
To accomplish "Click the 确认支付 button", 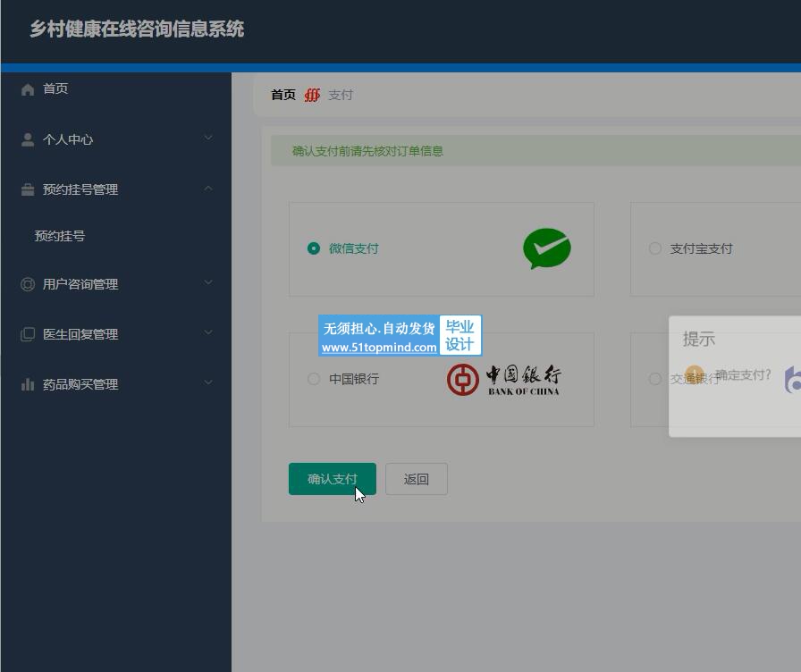I will point(332,479).
